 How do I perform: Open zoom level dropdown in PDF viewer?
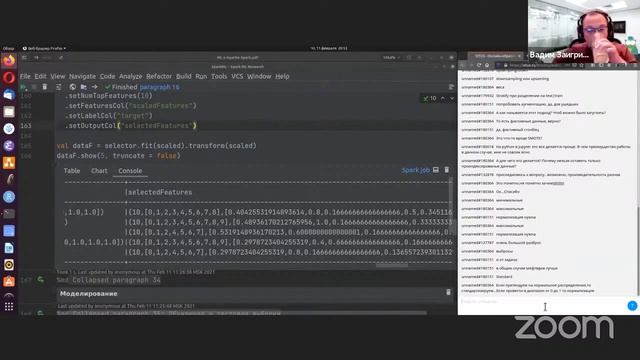pyautogui.click(x=391, y=58)
